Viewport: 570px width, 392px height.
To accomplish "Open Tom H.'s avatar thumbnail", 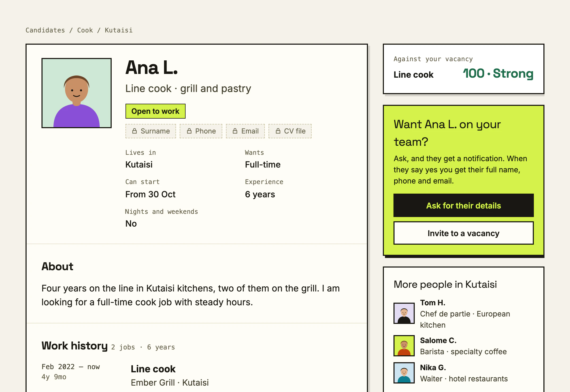I will 404,313.
